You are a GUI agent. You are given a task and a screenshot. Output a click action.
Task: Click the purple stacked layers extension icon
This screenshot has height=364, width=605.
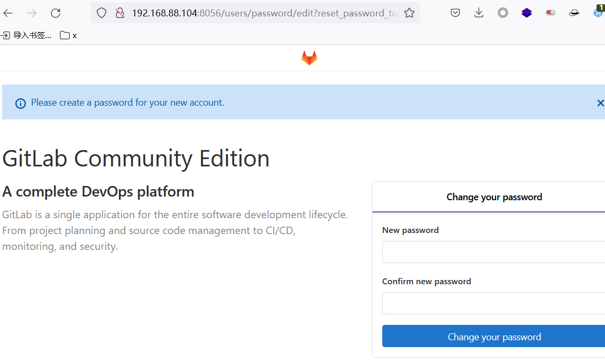pyautogui.click(x=527, y=13)
